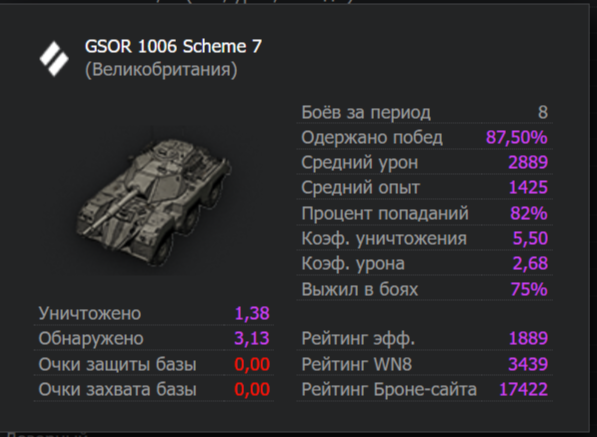
Task: Click the spotted value '3,13'
Action: click(252, 338)
